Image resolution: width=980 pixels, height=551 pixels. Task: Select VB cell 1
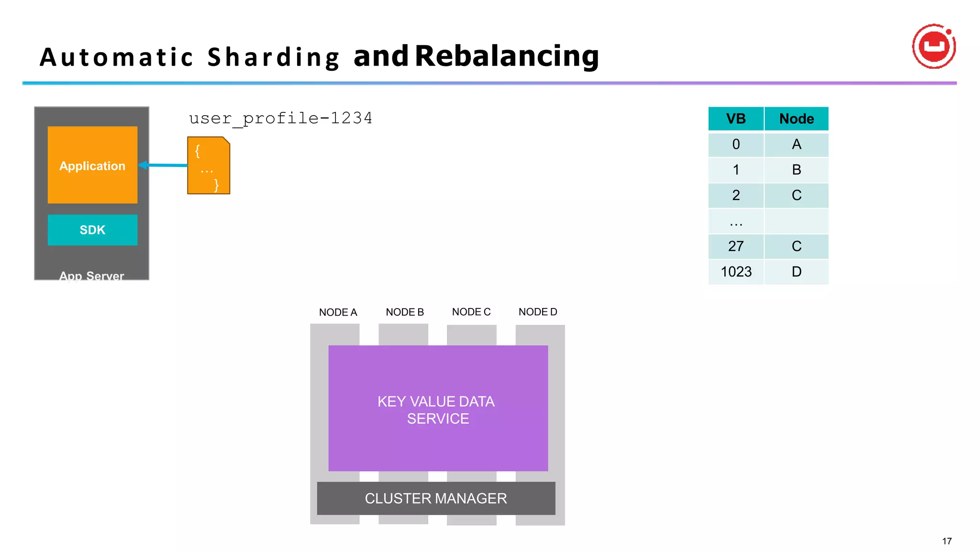(736, 170)
